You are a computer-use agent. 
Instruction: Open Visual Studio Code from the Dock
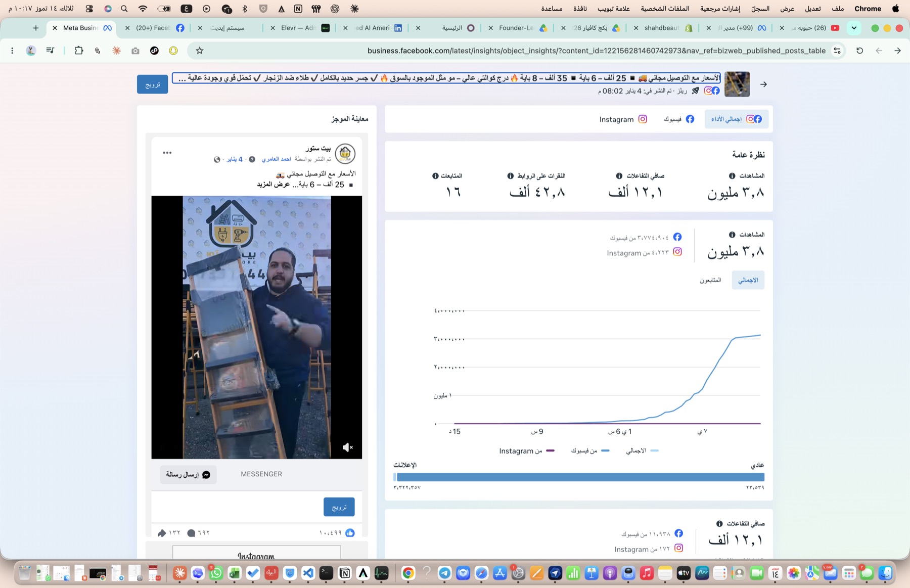point(308,573)
